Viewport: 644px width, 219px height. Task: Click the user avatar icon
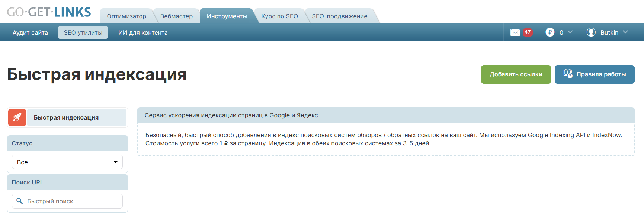click(591, 32)
